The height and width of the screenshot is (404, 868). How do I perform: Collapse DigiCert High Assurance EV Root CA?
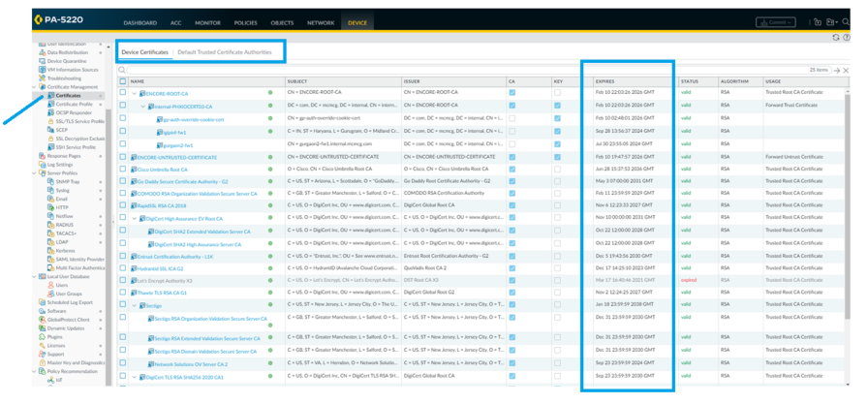tap(134, 219)
